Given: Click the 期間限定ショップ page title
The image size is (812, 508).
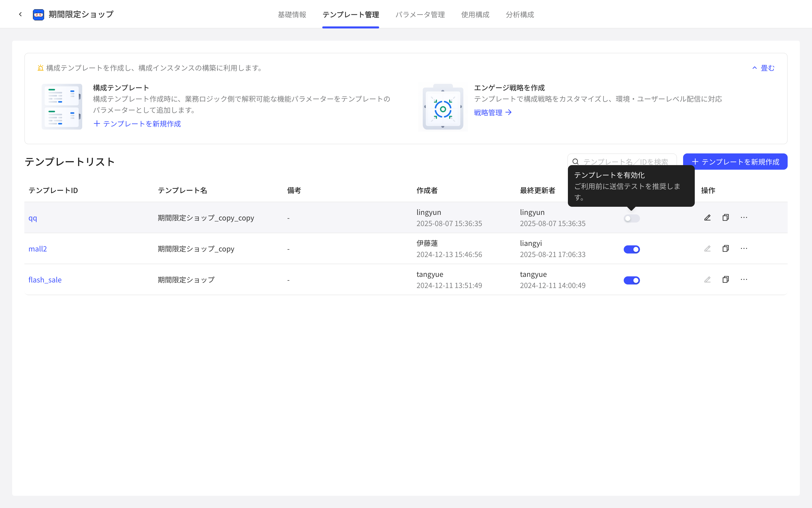Looking at the screenshot, I should tap(81, 14).
